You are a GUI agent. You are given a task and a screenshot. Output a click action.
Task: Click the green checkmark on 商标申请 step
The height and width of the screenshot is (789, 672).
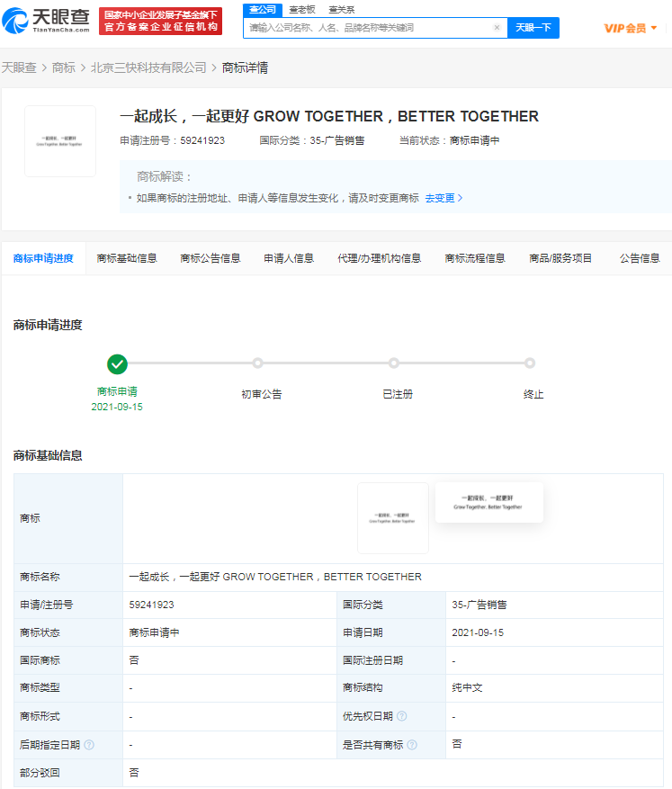point(117,363)
